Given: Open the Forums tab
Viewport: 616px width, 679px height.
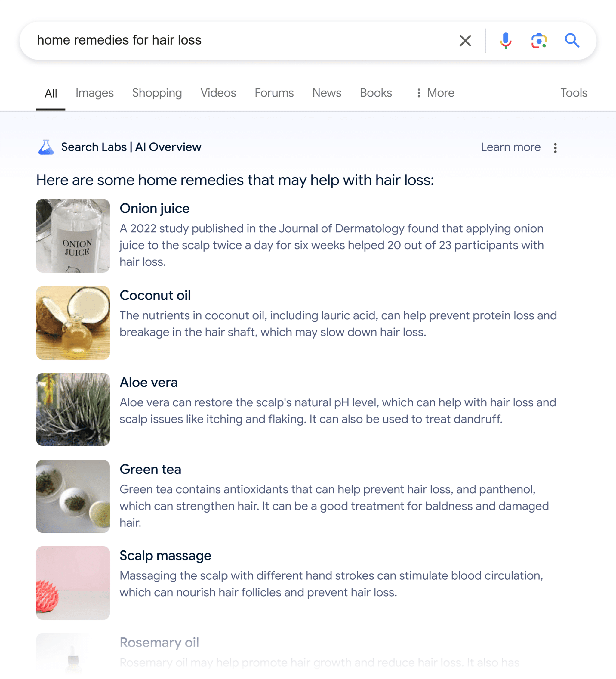Looking at the screenshot, I should pyautogui.click(x=274, y=92).
